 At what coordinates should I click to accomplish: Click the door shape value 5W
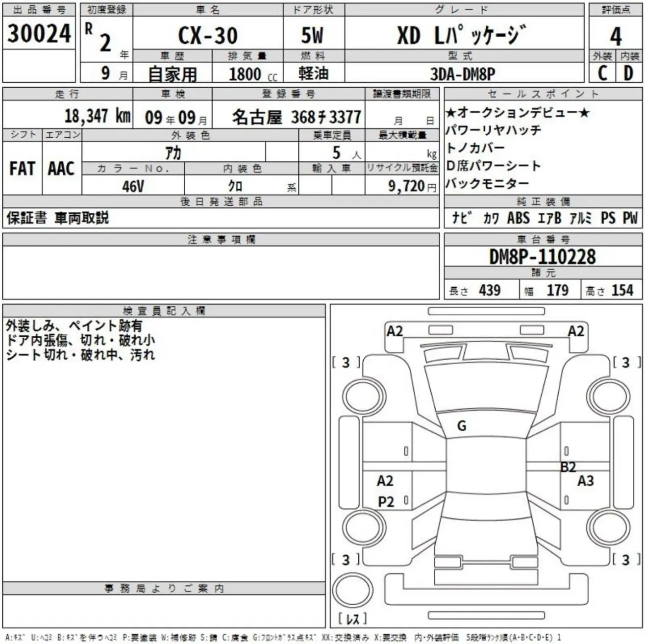(313, 36)
